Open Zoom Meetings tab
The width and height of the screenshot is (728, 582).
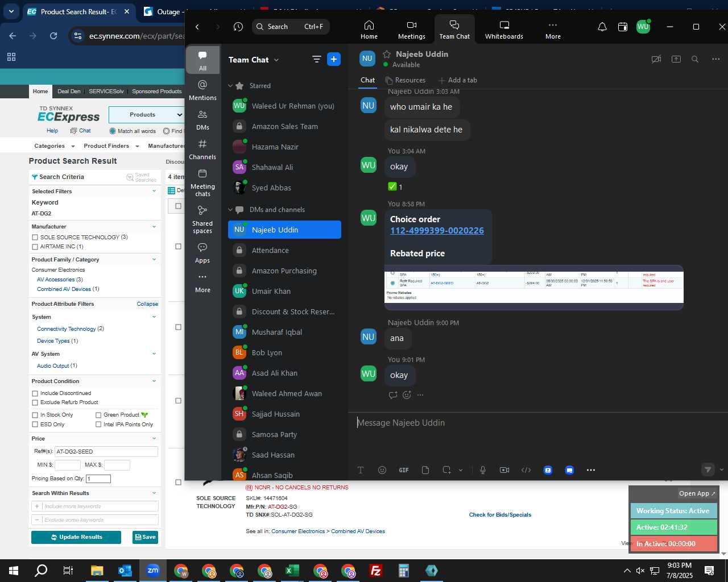(411, 30)
